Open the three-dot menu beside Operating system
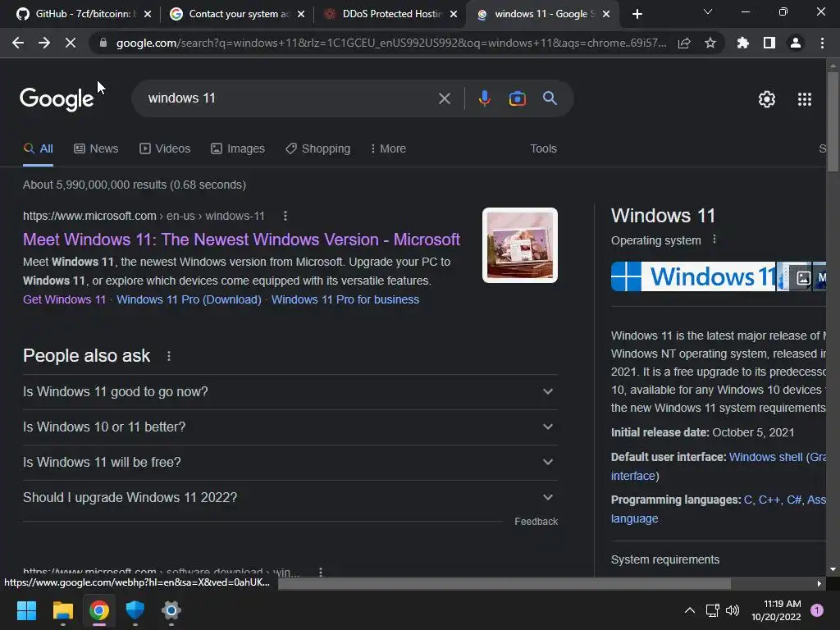The width and height of the screenshot is (840, 630). [714, 240]
